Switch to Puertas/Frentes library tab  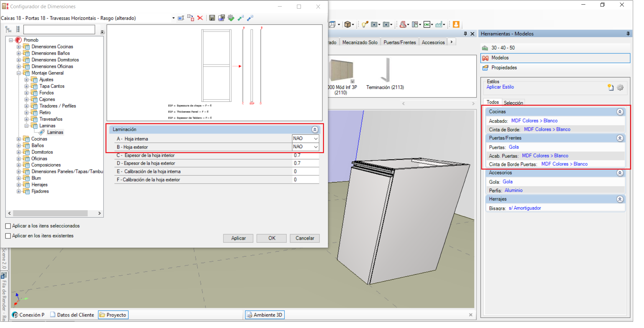[x=399, y=42]
